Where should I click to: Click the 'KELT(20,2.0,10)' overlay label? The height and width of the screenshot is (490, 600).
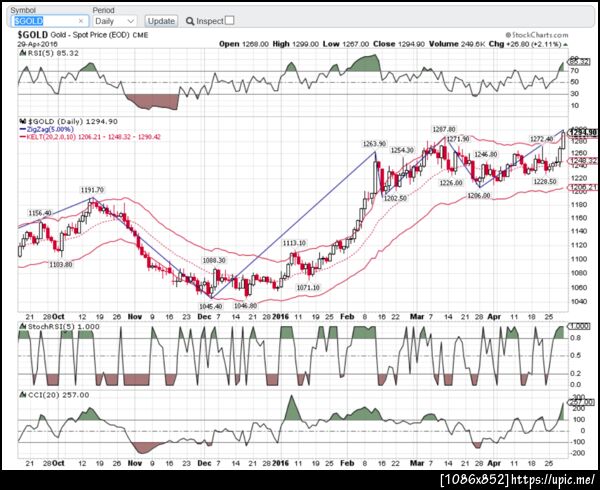tap(52, 137)
